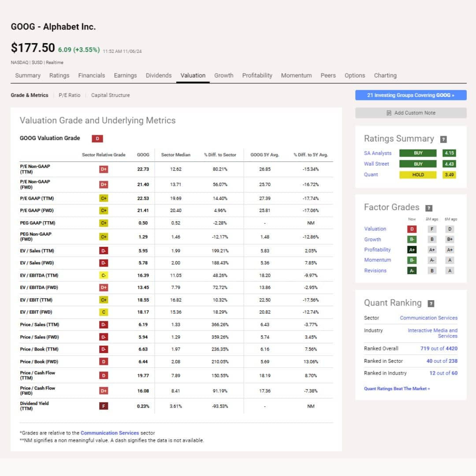Click the D+ grade badge for P/E Non-GAAP (TTM)
The image size is (476, 476).
coord(104,169)
